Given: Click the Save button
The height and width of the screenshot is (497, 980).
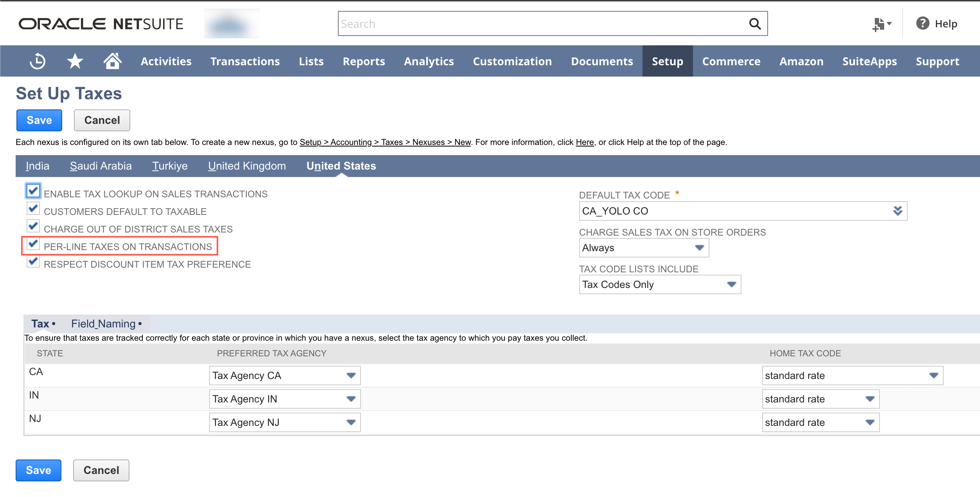Looking at the screenshot, I should pyautogui.click(x=39, y=120).
